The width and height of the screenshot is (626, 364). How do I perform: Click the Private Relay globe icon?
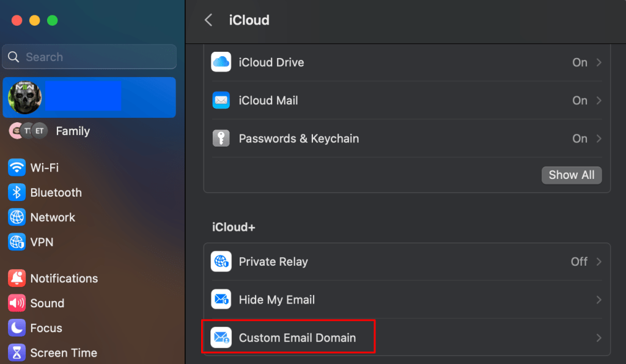pos(221,262)
